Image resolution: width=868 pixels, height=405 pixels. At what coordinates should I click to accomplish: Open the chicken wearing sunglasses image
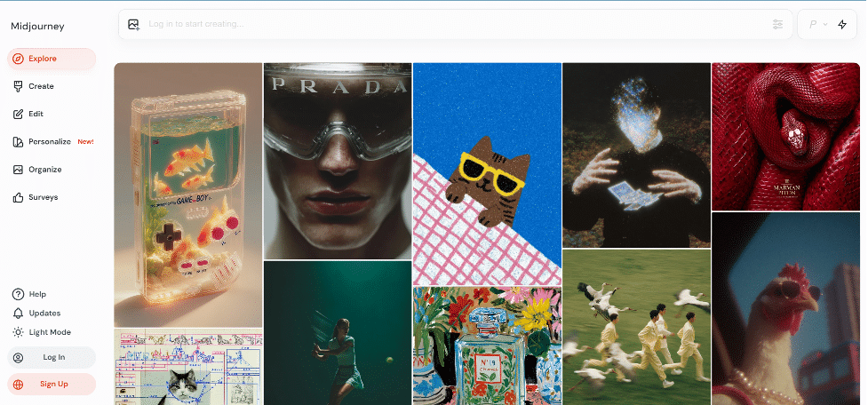click(x=786, y=309)
